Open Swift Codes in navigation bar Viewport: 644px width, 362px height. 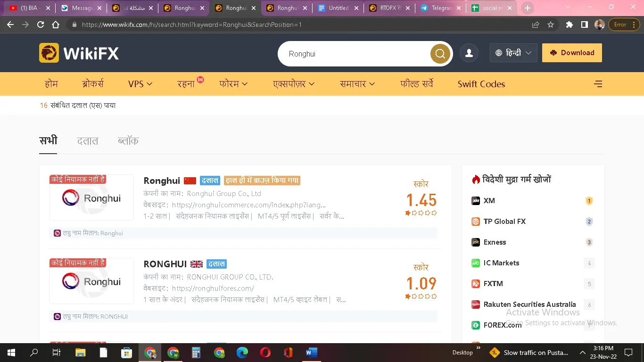(x=481, y=84)
